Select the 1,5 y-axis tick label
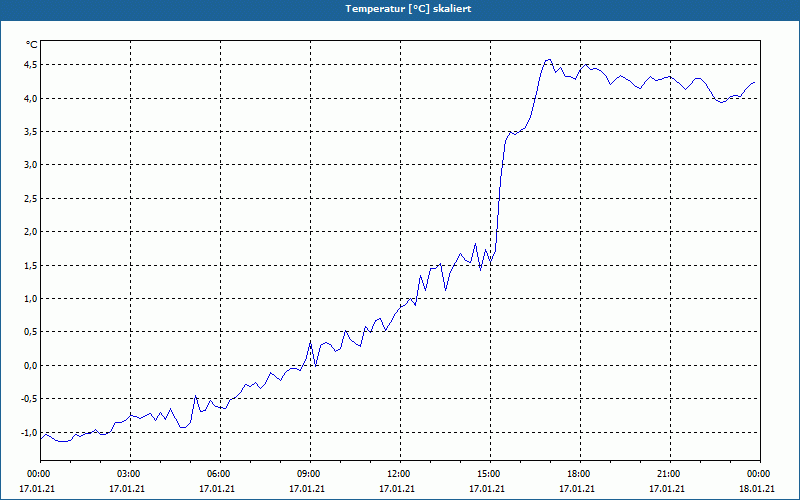The image size is (800, 500). click(x=30, y=265)
